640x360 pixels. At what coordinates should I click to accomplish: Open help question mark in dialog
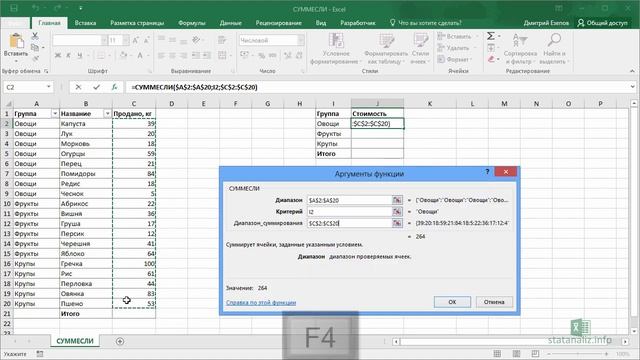click(x=487, y=172)
